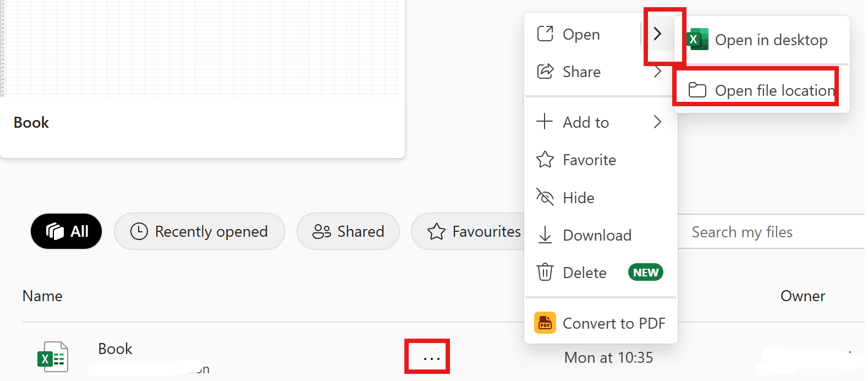The height and width of the screenshot is (381, 868).
Task: Expand the Add to submenu
Action: (658, 122)
